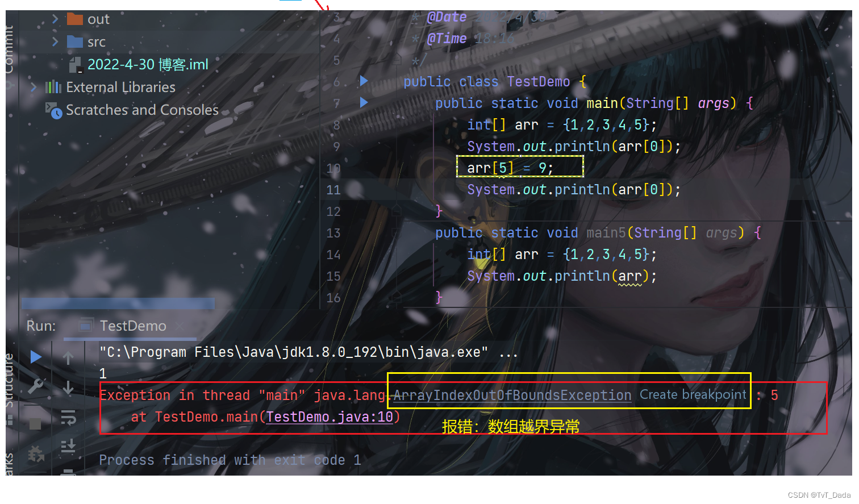Viewport: 859px width, 504px height.
Task: Select the src folder icon
Action: (75, 42)
